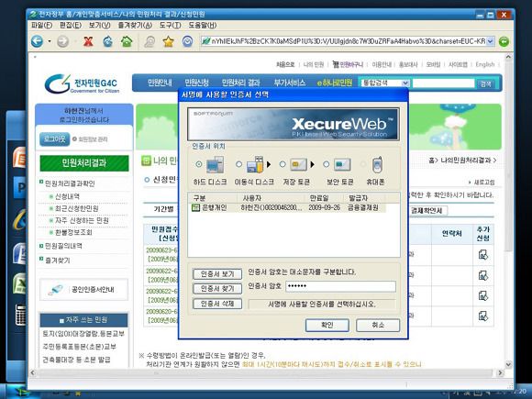
Task: Select mobile phone certificate location icon
Action: pyautogui.click(x=377, y=165)
